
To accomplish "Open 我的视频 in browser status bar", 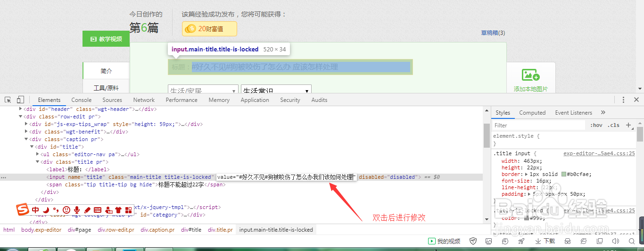I will coord(444,241).
